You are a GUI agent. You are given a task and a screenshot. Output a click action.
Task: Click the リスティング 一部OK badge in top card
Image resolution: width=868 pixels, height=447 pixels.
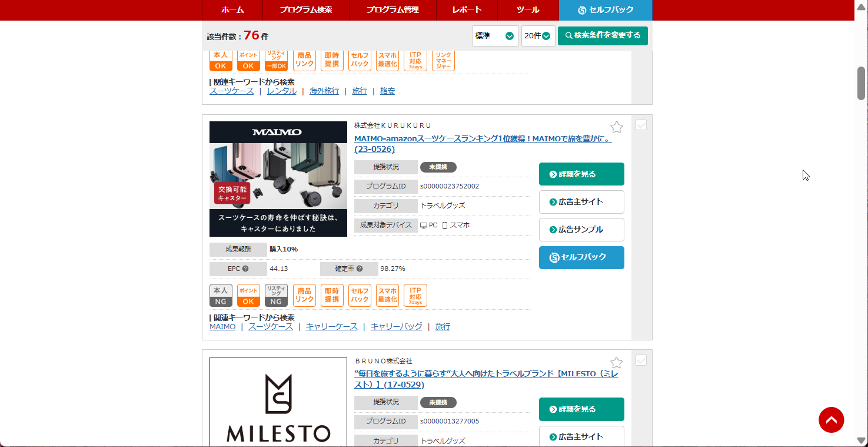[x=276, y=61]
